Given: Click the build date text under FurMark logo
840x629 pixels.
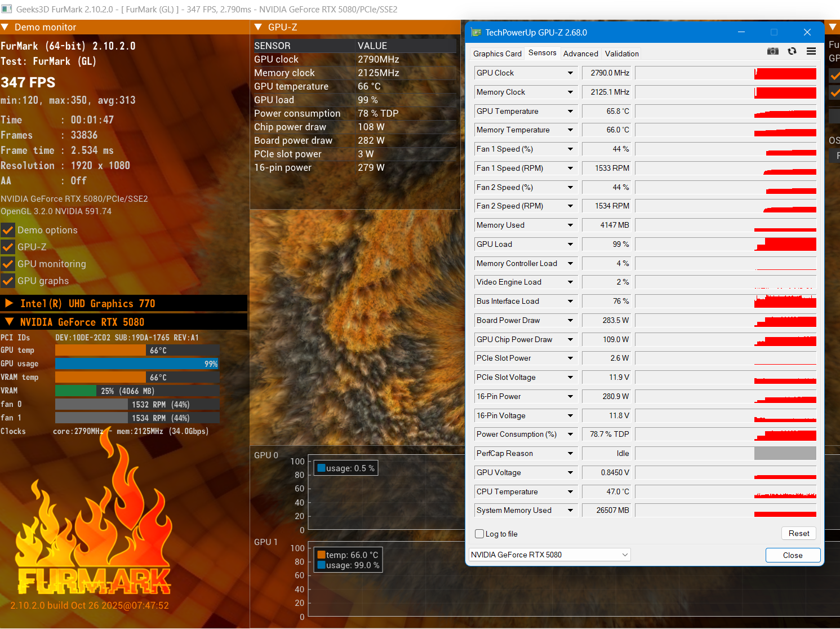Looking at the screenshot, I should [x=90, y=605].
